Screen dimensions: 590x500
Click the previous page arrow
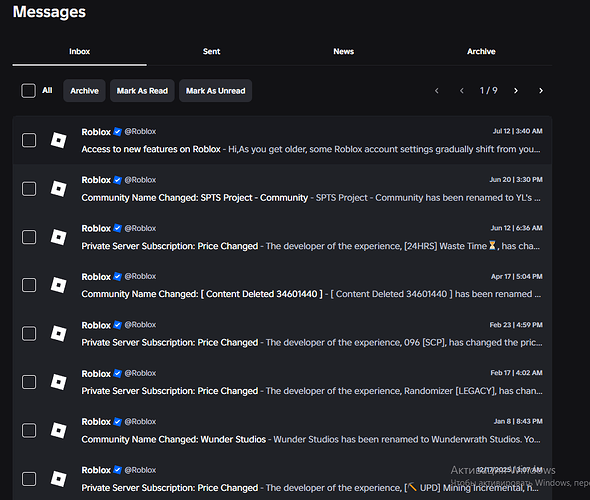pyautogui.click(x=462, y=91)
